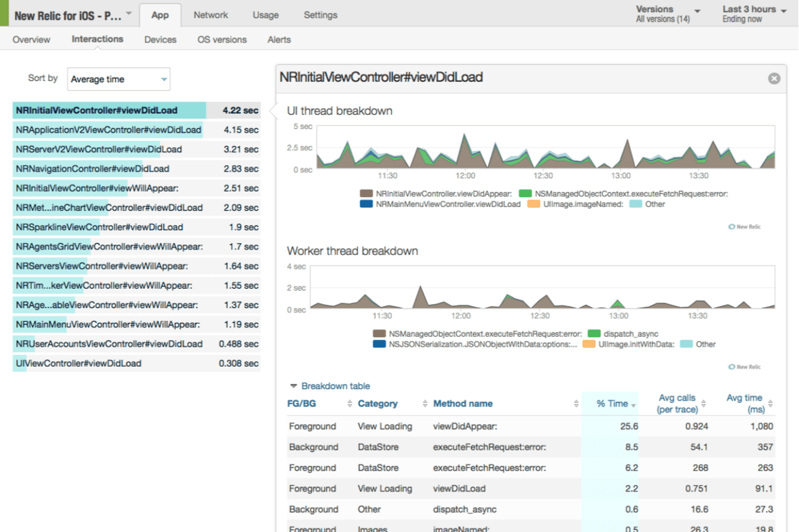Click New Relic logo under UI thread chart
This screenshot has width=799, height=532.
coord(745,227)
